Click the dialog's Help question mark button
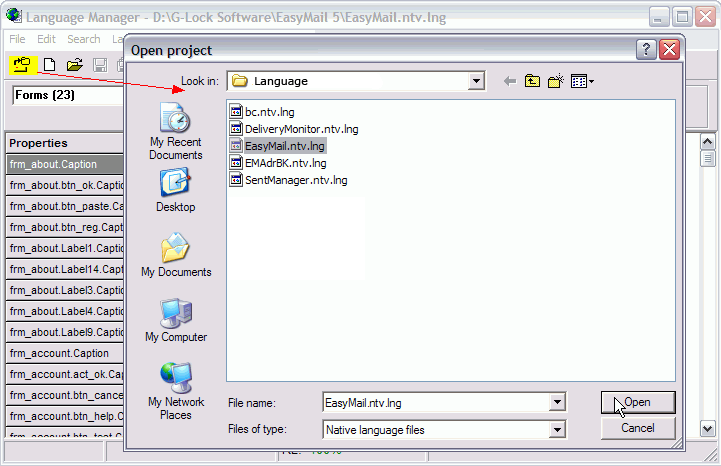 (646, 49)
